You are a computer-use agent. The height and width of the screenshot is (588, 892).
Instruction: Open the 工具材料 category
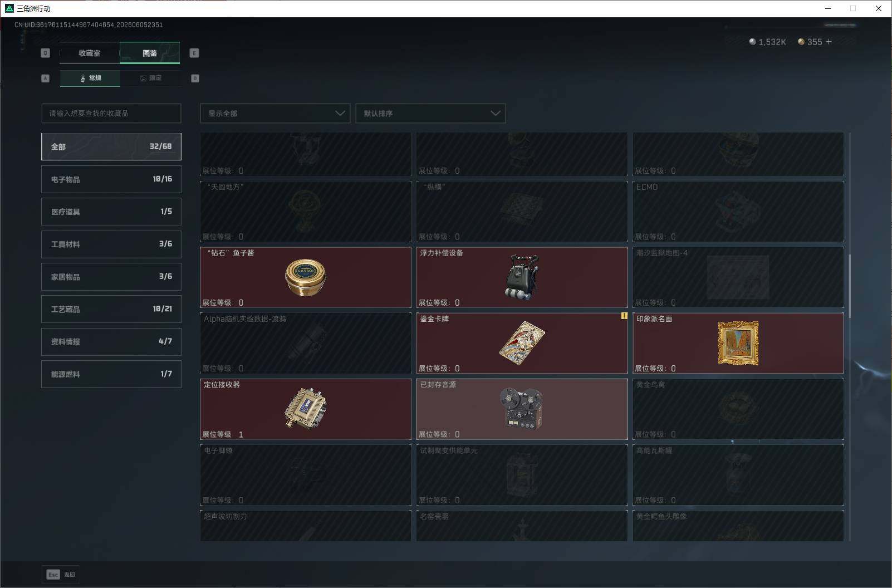(x=111, y=244)
